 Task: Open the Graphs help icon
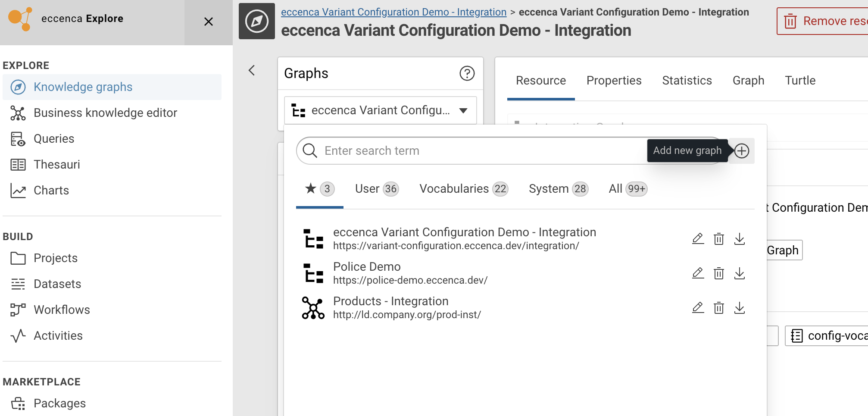[467, 73]
